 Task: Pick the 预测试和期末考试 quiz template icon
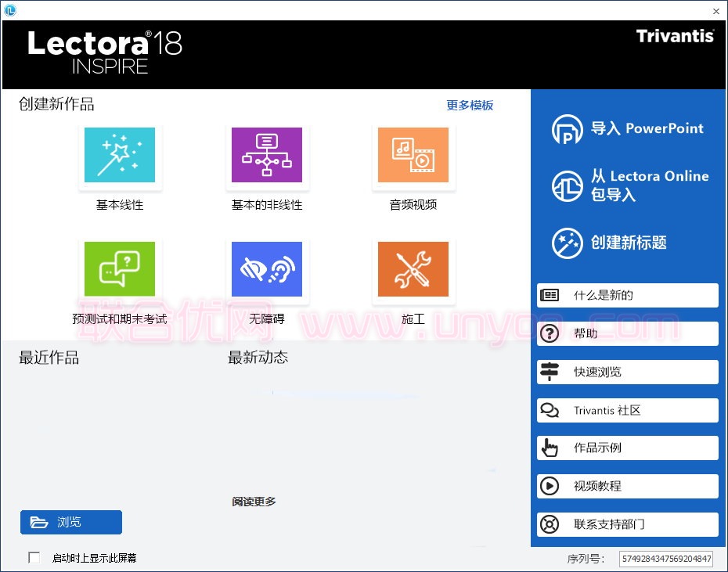point(120,269)
